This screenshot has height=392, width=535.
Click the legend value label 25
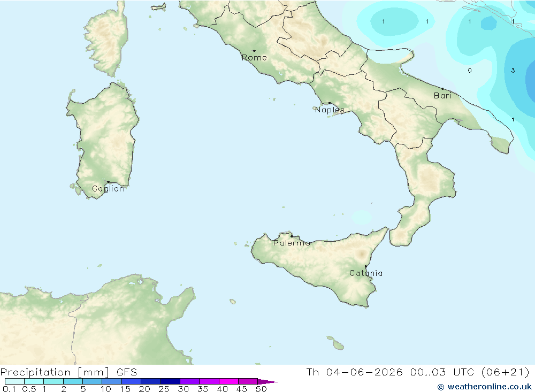pos(164,389)
